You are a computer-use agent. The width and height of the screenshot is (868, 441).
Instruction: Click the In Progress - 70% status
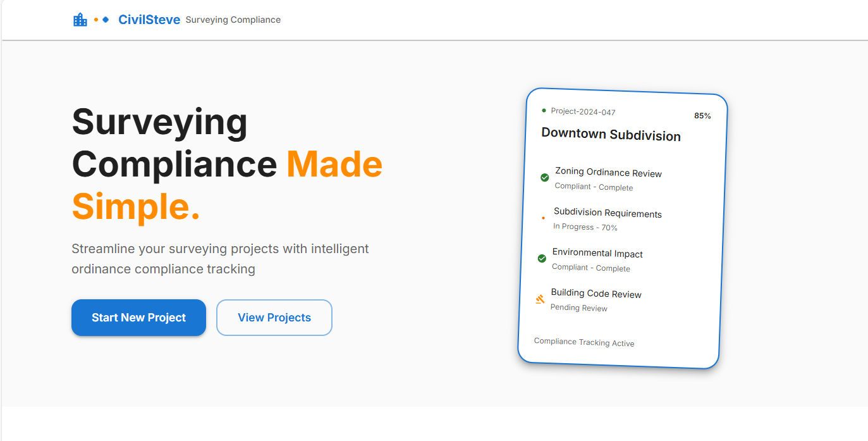[x=585, y=227]
